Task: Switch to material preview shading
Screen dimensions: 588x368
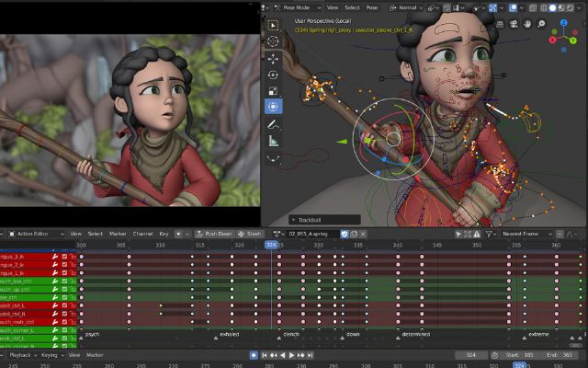Action: click(x=561, y=8)
